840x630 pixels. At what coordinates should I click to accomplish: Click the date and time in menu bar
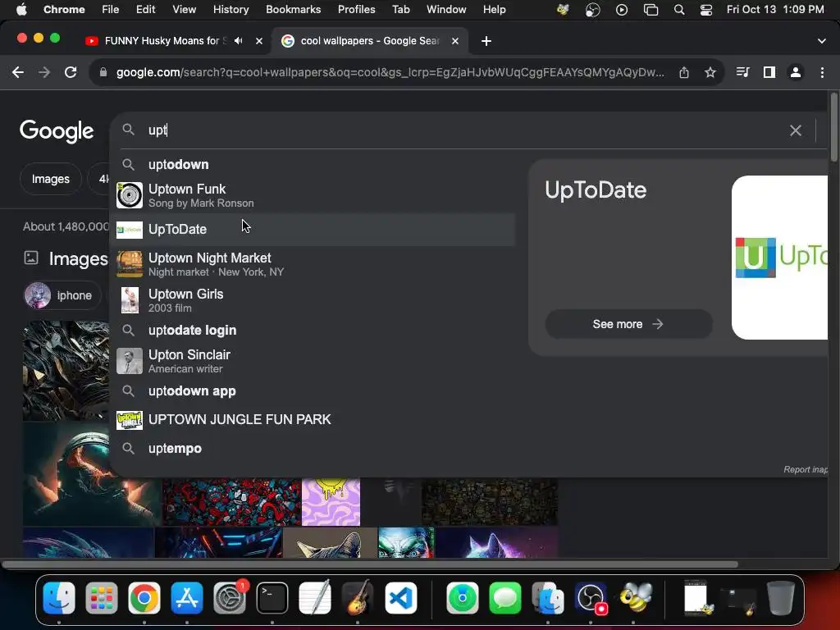click(x=774, y=9)
